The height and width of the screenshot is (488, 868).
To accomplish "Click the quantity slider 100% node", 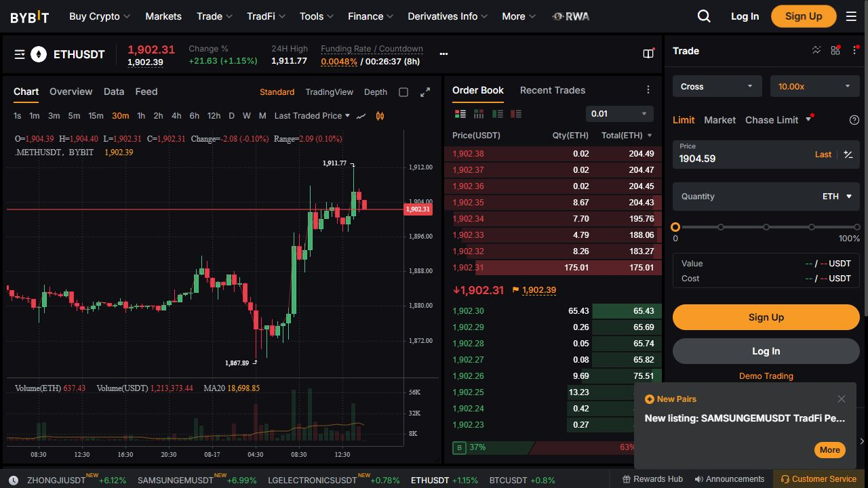I will 857,228.
